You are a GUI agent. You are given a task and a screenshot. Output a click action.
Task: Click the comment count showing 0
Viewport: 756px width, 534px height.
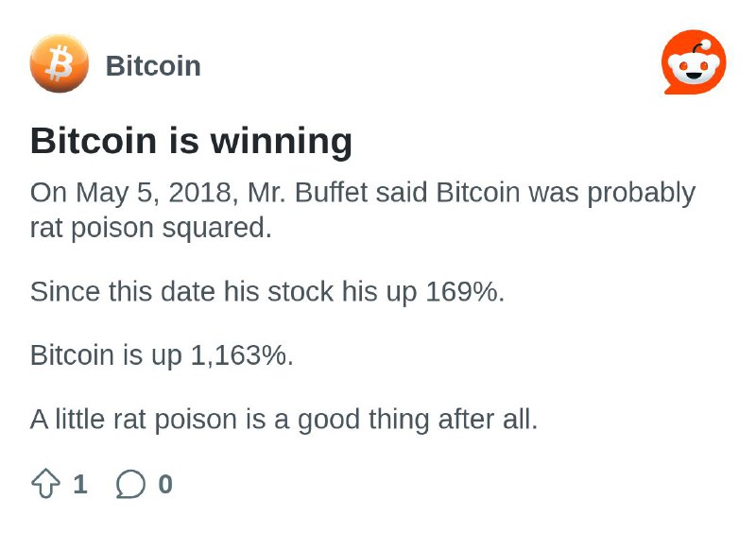[165, 484]
